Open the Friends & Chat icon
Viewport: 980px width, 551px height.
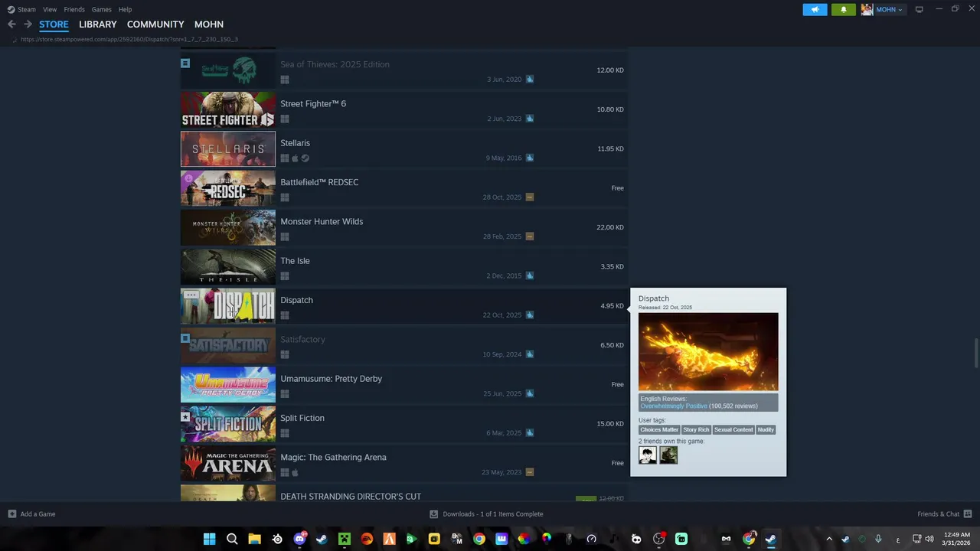coord(968,514)
